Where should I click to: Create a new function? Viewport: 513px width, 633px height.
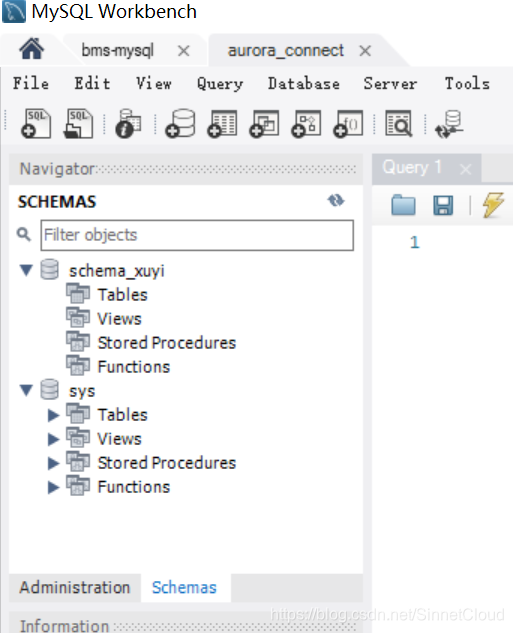(x=348, y=124)
